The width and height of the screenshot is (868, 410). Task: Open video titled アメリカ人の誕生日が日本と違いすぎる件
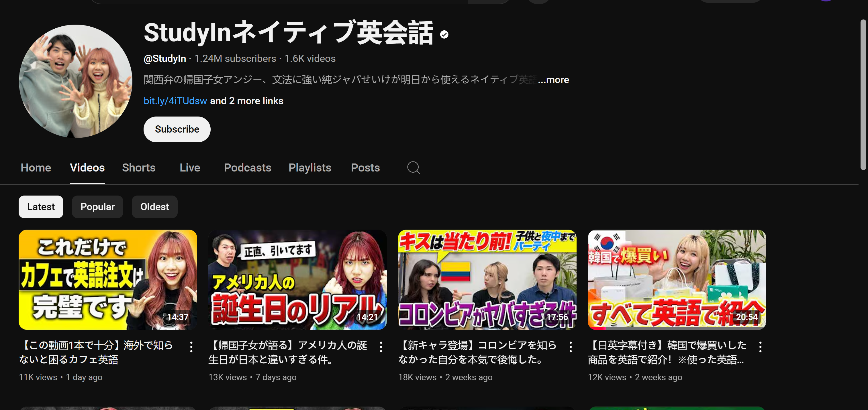click(x=287, y=352)
